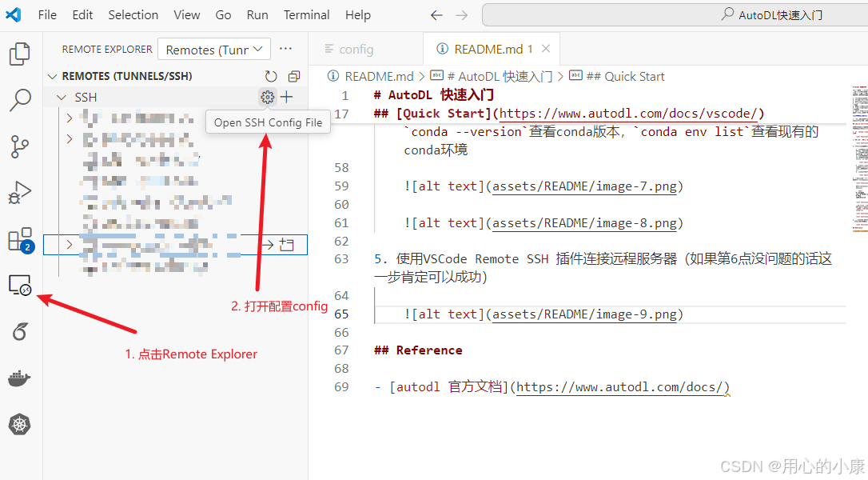Switch to the config editor tab
Image resolution: width=868 pixels, height=480 pixels.
pyautogui.click(x=365, y=49)
